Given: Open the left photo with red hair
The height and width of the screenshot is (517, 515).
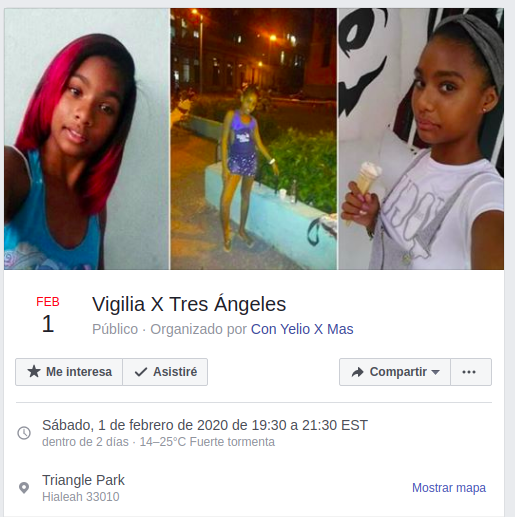Looking at the screenshot, I should tap(86, 139).
